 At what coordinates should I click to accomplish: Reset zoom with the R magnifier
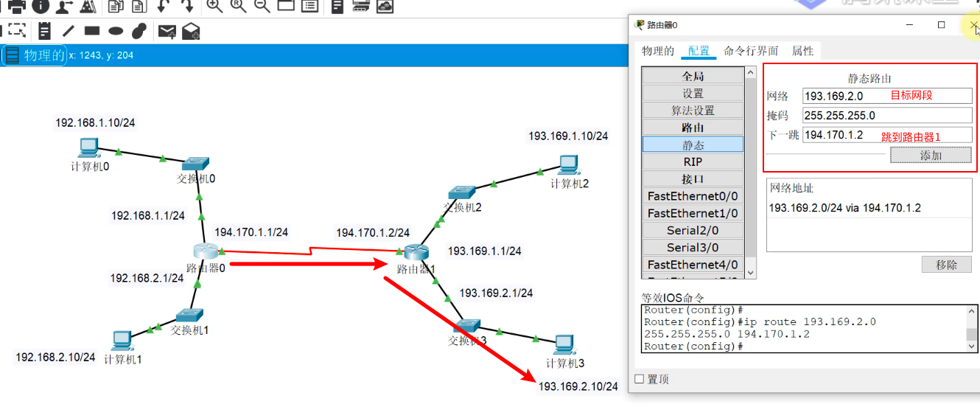click(238, 6)
